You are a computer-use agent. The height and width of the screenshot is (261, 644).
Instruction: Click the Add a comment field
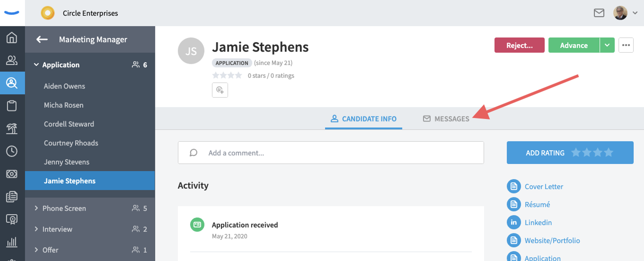[x=331, y=153]
